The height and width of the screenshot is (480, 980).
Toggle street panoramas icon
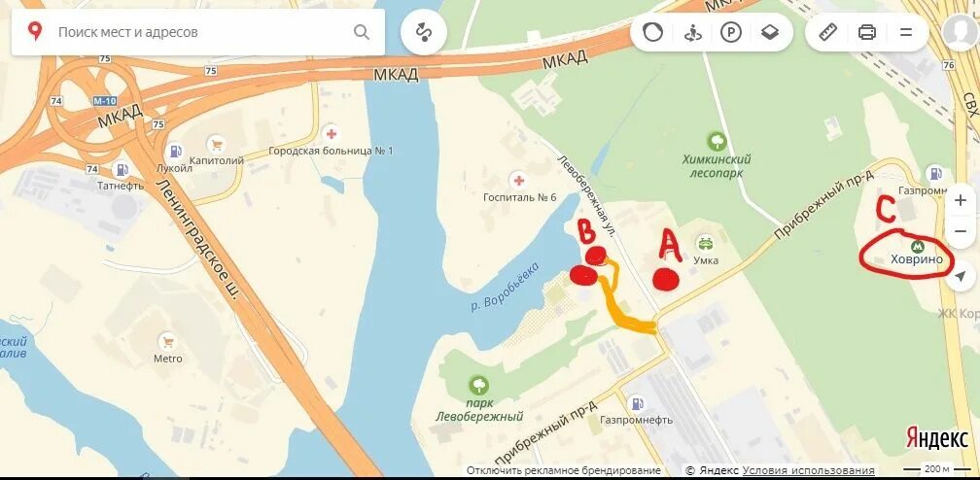point(692,32)
